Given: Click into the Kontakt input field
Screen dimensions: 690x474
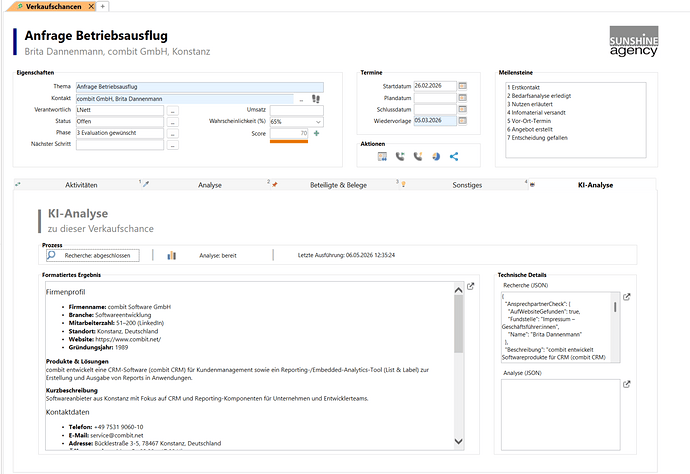Looking at the screenshot, I should pos(185,99).
